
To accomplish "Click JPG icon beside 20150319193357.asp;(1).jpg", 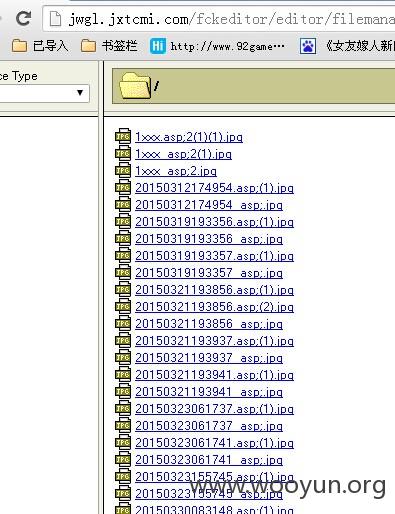I will click(x=123, y=255).
